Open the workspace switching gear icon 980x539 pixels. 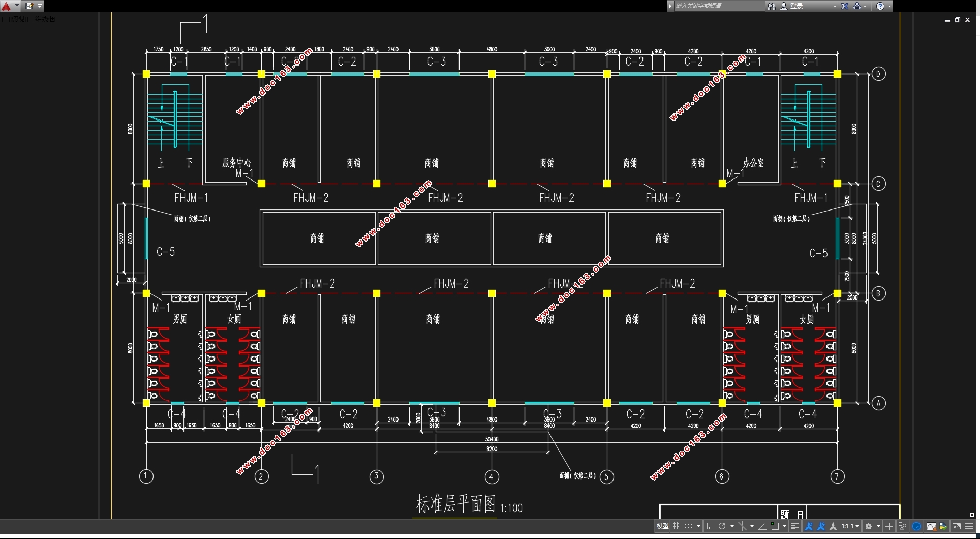[869, 526]
